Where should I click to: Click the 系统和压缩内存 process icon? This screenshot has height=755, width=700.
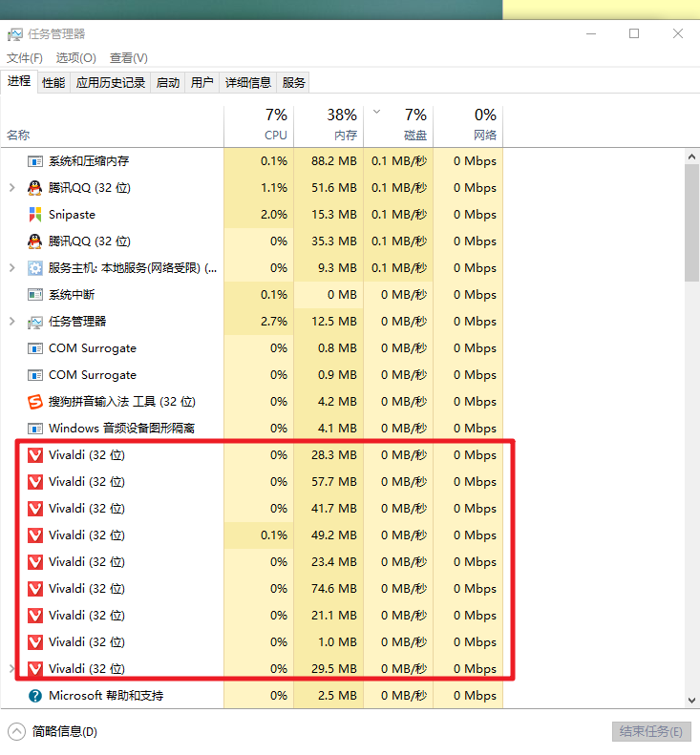pyautogui.click(x=35, y=161)
